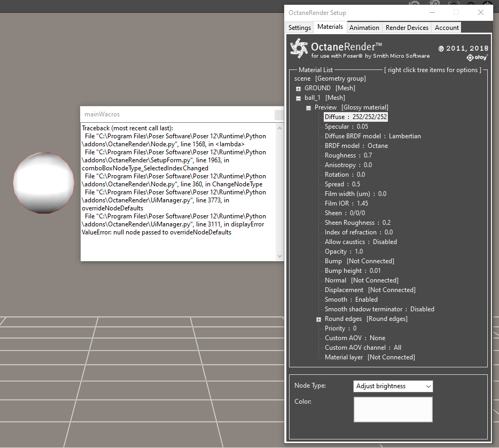Switch to the Account tab
499x448 pixels.
(447, 28)
